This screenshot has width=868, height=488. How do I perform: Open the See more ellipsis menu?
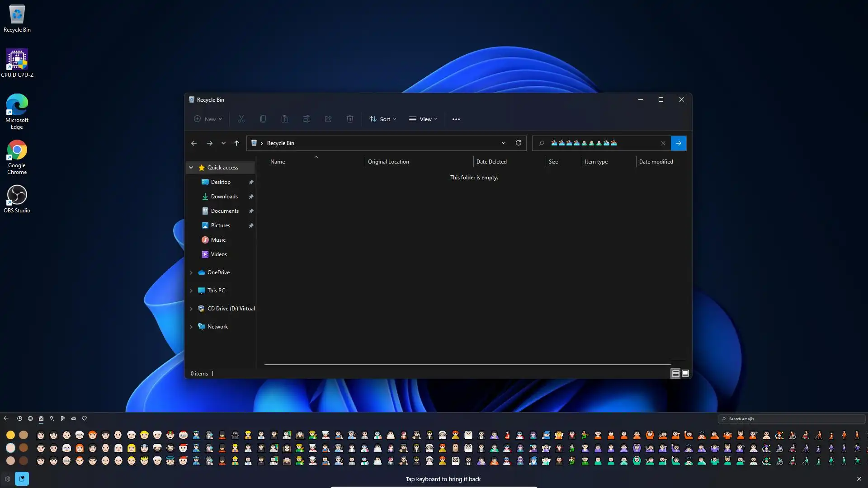pos(456,119)
